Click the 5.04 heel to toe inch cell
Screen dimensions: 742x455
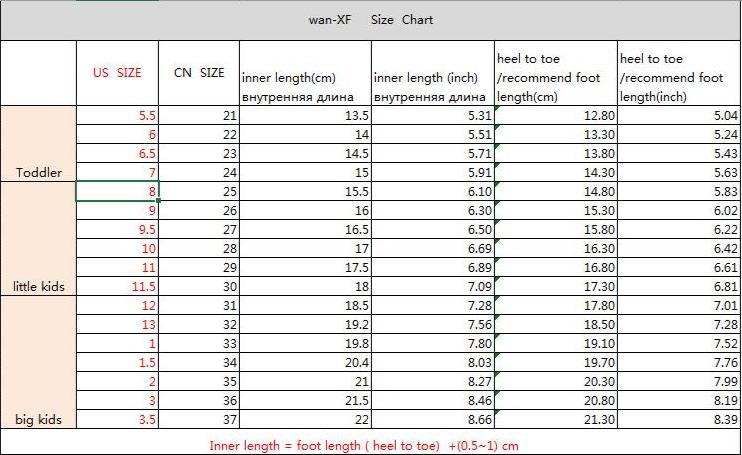click(x=679, y=116)
